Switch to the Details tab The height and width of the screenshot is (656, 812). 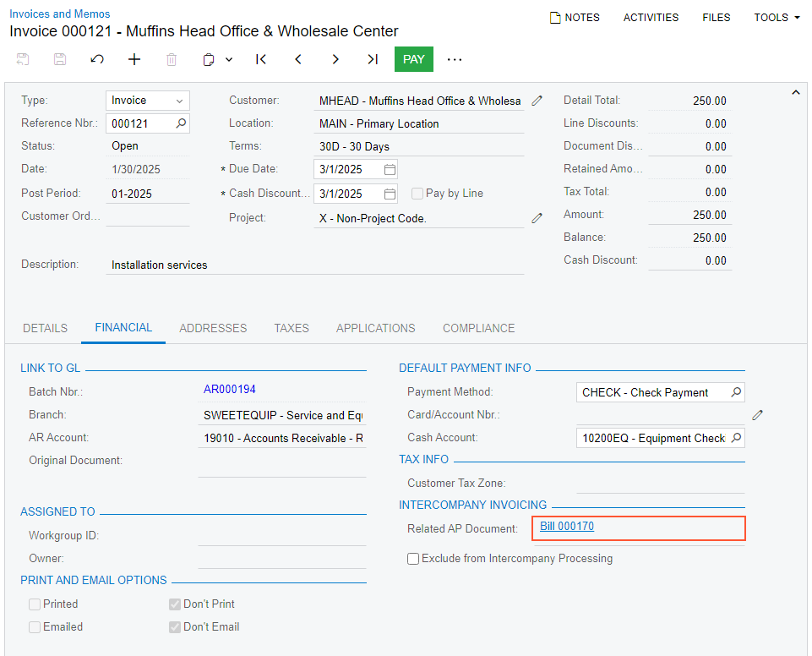[x=45, y=328]
